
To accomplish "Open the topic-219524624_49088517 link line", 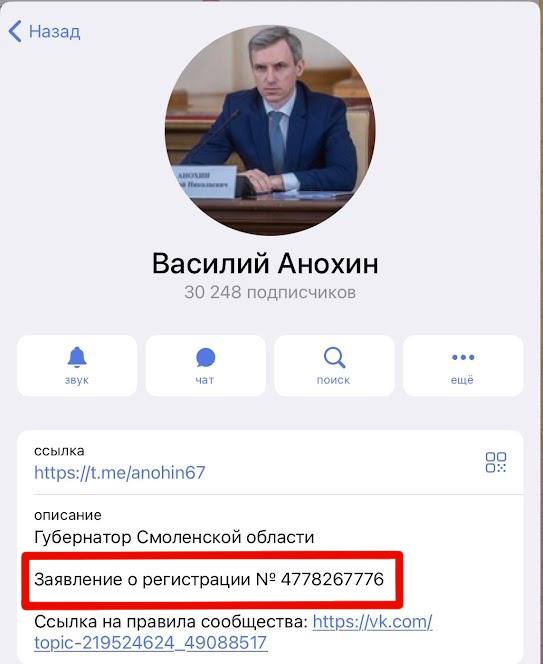I will pos(151,642).
